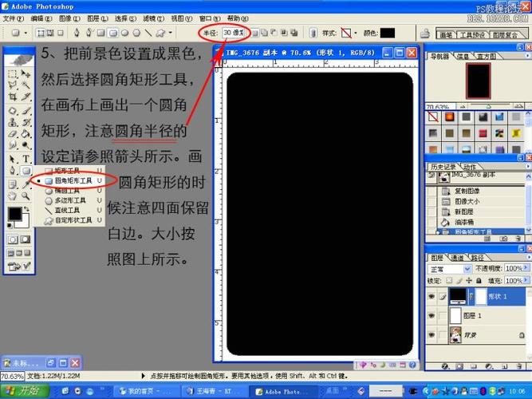
Task: Open Navigator panel menu arrow
Action: (x=527, y=55)
